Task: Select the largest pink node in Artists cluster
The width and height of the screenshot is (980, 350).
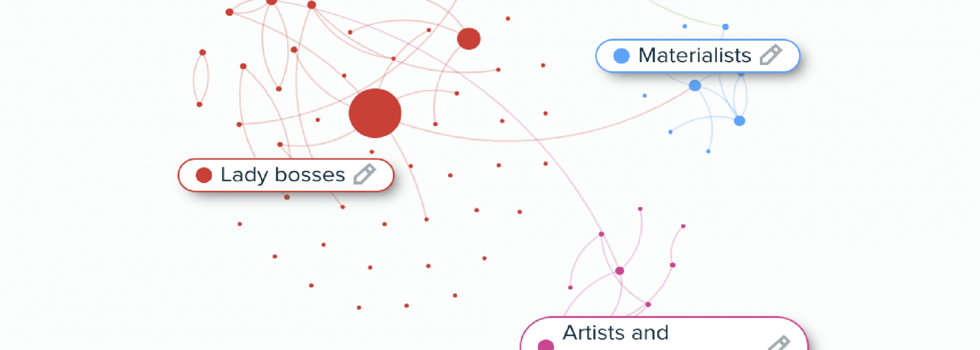Action: (619, 271)
